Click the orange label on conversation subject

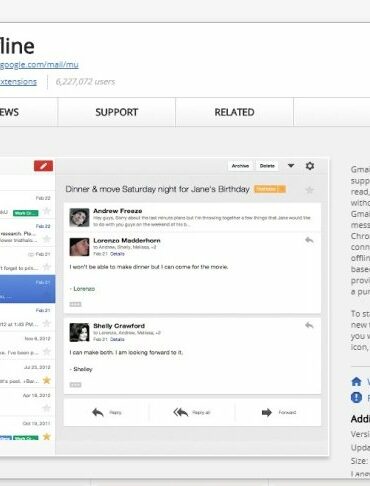tap(270, 189)
